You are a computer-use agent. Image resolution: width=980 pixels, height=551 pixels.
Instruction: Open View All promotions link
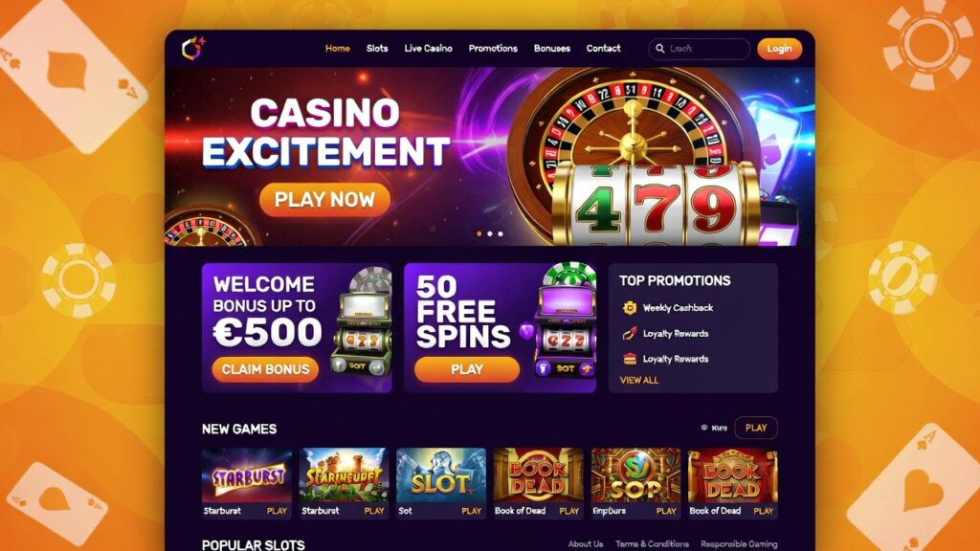(638, 380)
